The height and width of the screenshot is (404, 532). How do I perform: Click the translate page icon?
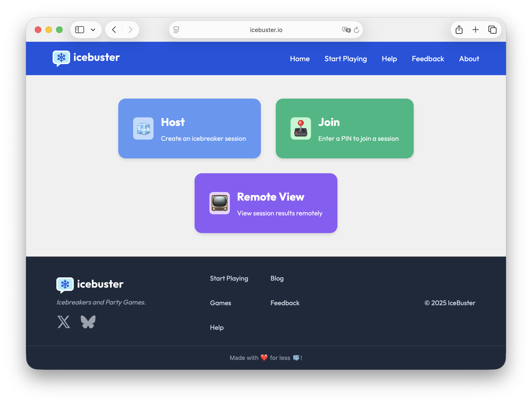click(x=346, y=30)
